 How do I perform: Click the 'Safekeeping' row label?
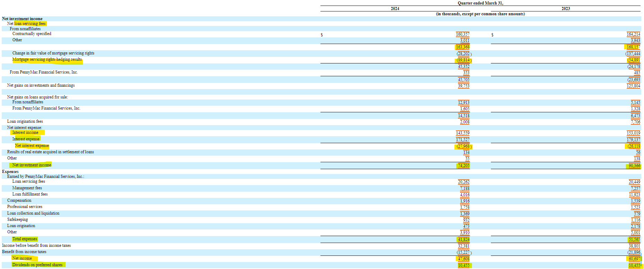[17, 219]
